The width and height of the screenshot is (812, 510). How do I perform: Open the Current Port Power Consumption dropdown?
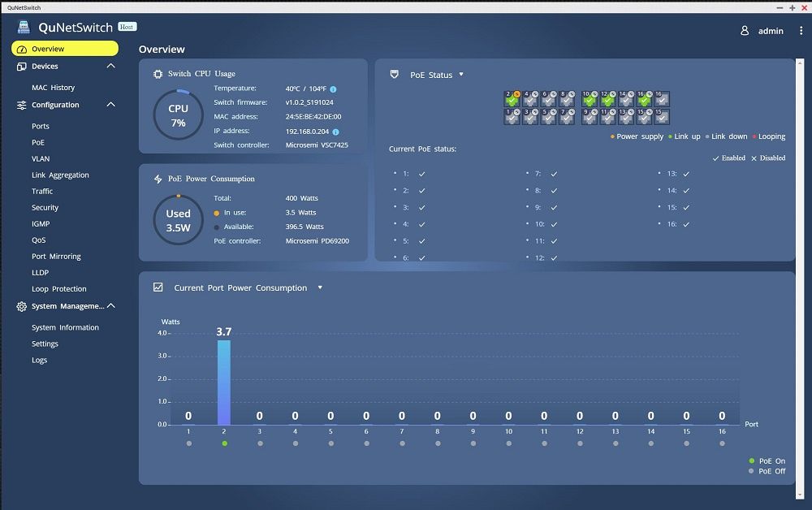click(x=320, y=287)
